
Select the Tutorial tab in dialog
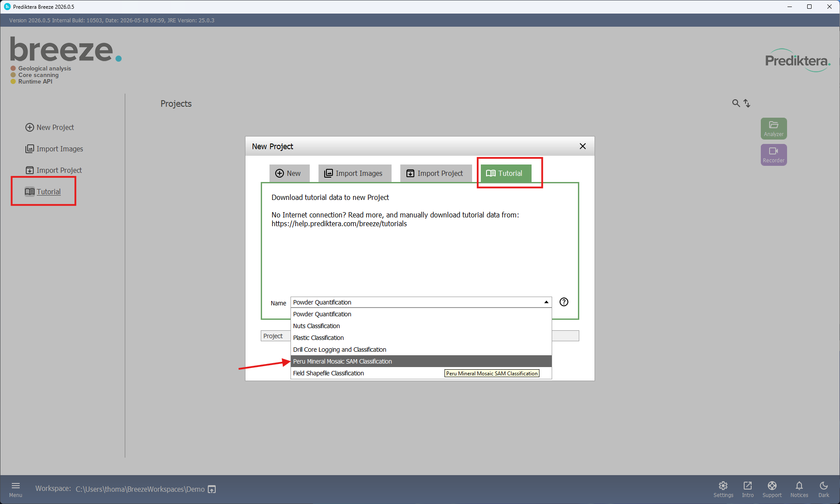[x=506, y=173]
